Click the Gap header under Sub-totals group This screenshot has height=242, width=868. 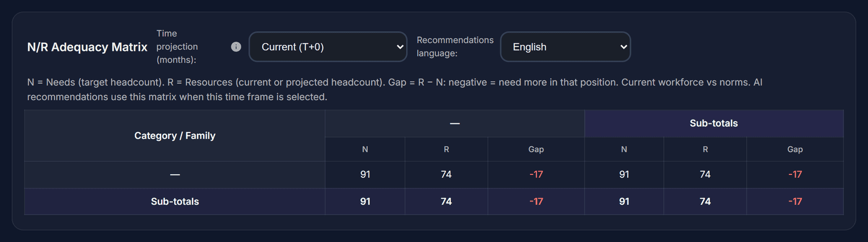795,149
